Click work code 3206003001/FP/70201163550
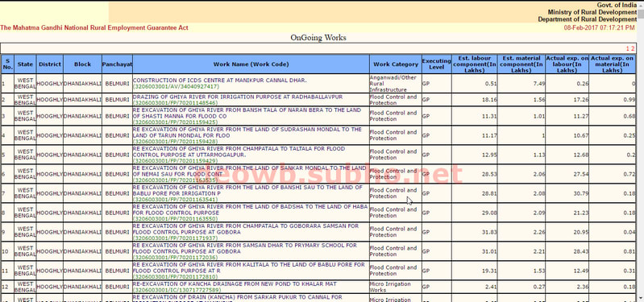644x302 pixels. [176, 219]
